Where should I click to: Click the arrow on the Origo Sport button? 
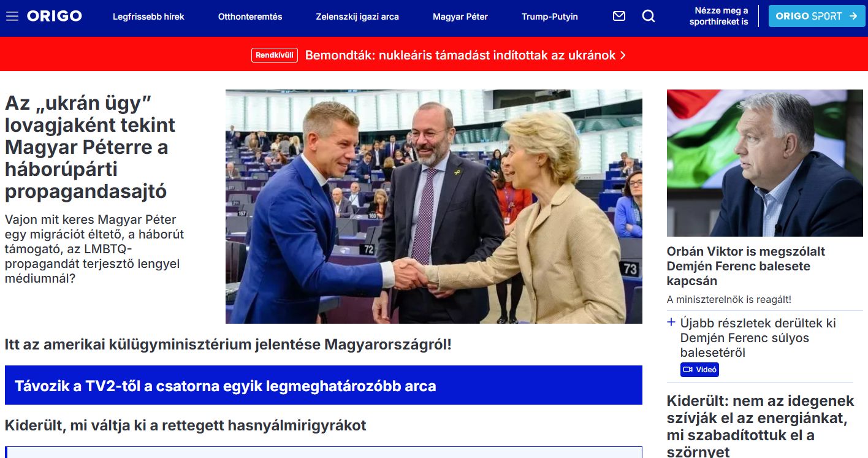click(x=853, y=17)
